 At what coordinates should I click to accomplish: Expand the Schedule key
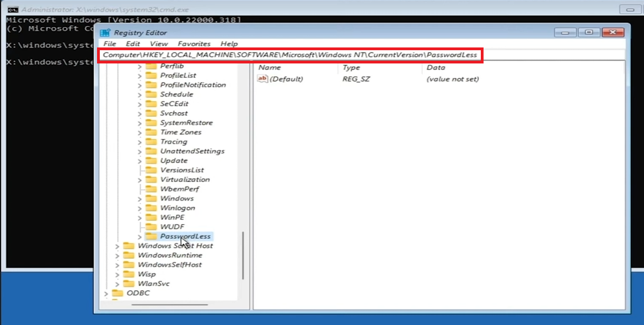point(139,94)
